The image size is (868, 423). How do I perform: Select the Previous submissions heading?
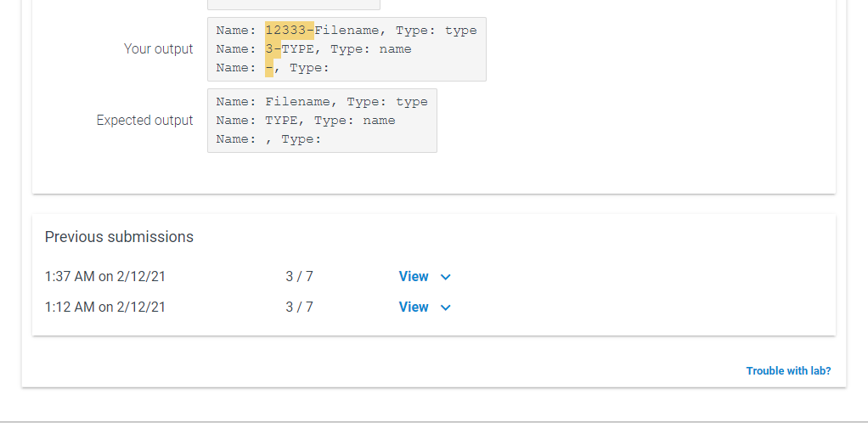coord(119,237)
